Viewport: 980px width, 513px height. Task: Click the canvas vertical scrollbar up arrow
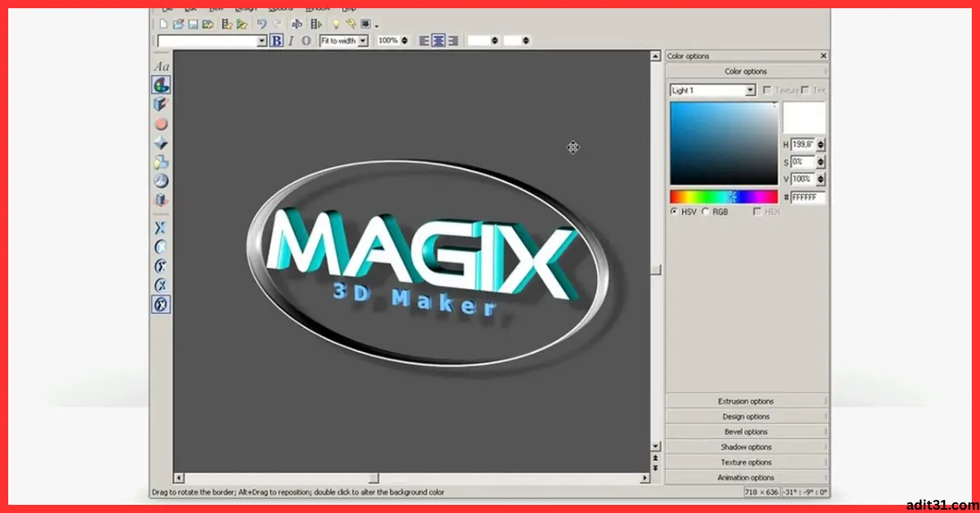655,56
